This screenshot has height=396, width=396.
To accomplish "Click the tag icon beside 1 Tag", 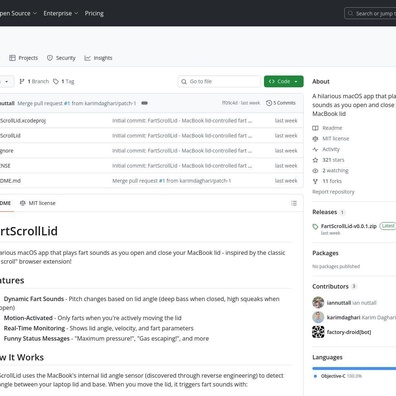I will point(56,81).
